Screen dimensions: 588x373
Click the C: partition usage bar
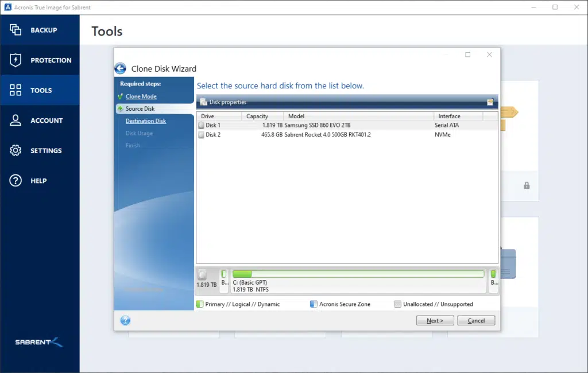358,274
